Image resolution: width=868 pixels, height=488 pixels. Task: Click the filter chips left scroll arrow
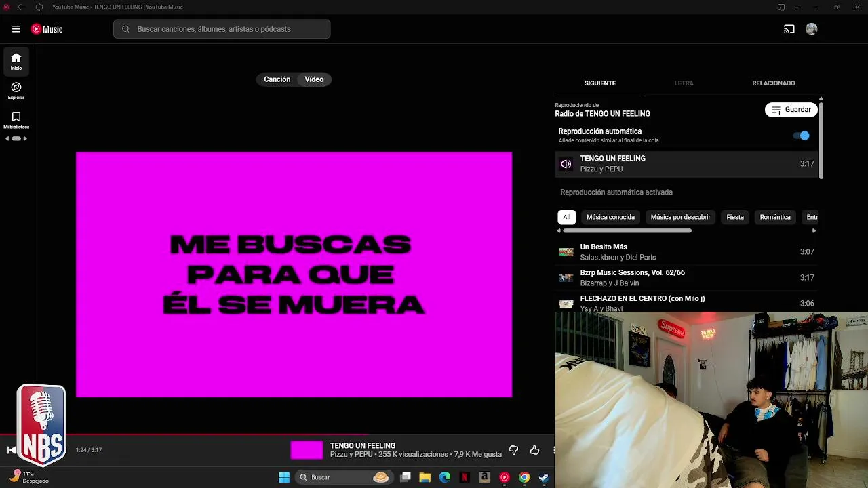[x=559, y=230]
